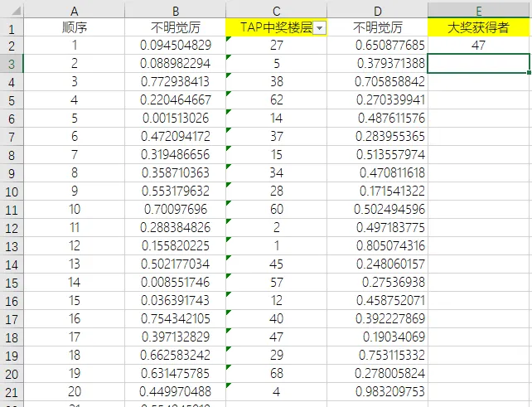The width and height of the screenshot is (532, 407).
Task: Select column A cell with value 13
Action: point(75,264)
